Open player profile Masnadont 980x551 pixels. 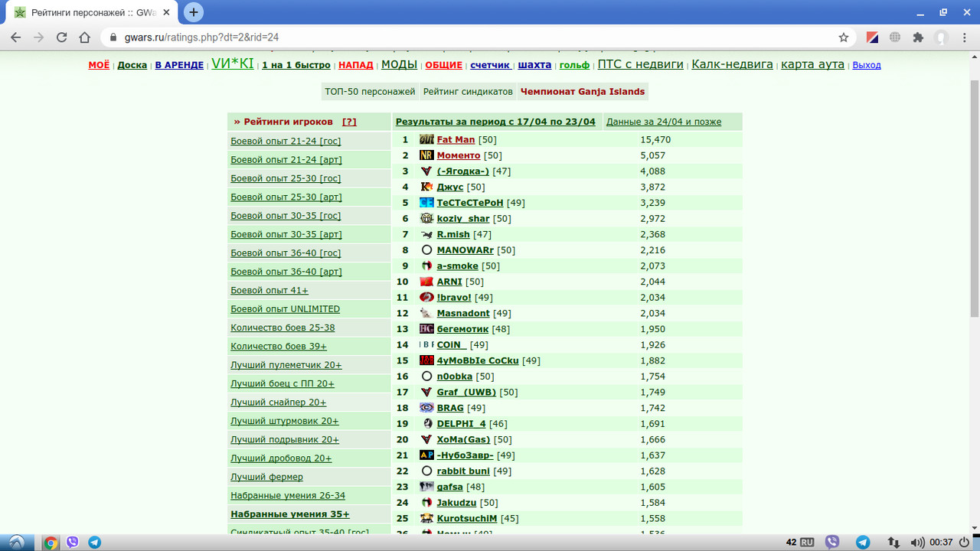tap(463, 313)
